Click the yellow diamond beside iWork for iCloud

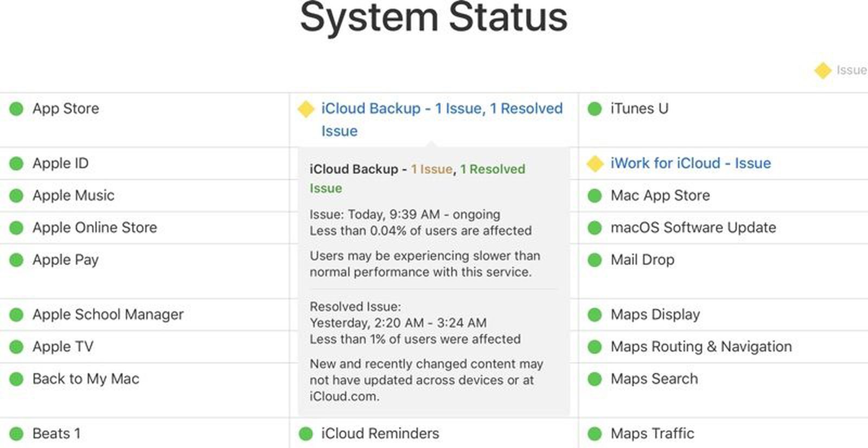[x=597, y=163]
